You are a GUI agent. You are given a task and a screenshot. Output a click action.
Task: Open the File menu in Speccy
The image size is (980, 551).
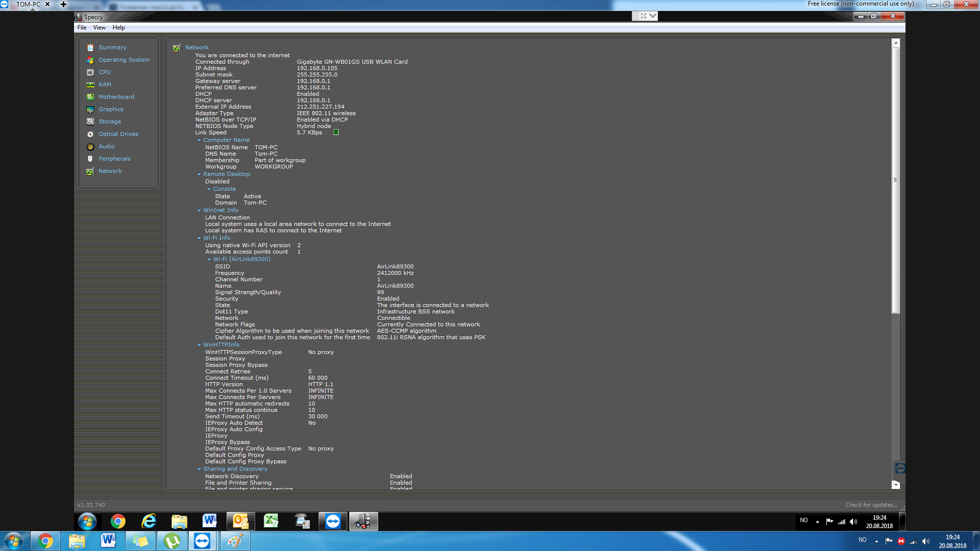[x=82, y=28]
